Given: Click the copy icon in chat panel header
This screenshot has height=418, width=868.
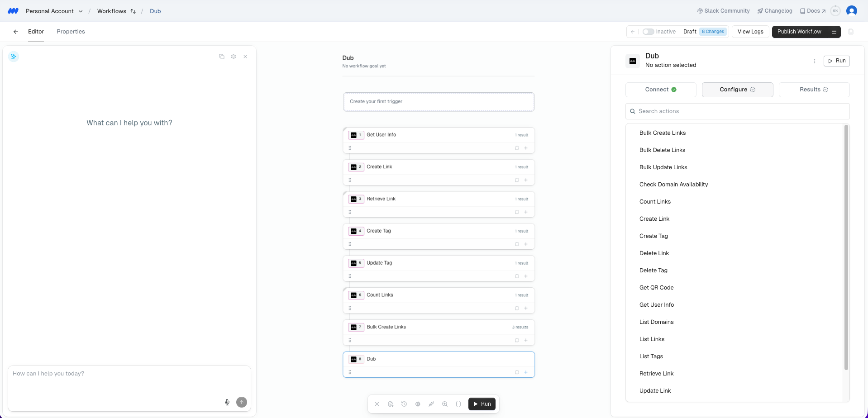Looking at the screenshot, I should click(x=222, y=57).
